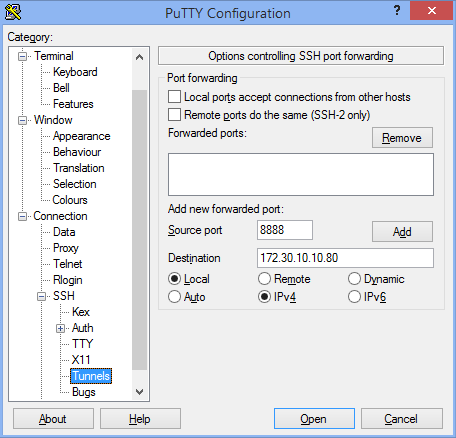This screenshot has height=438, width=456.
Task: Select the Auto radio button
Action: pyautogui.click(x=174, y=297)
